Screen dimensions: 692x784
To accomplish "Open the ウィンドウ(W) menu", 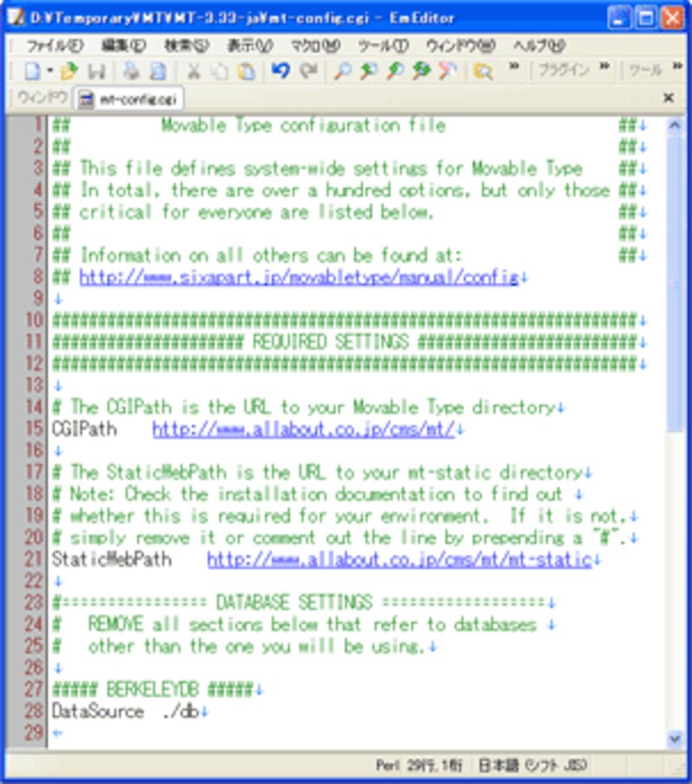I will (461, 46).
